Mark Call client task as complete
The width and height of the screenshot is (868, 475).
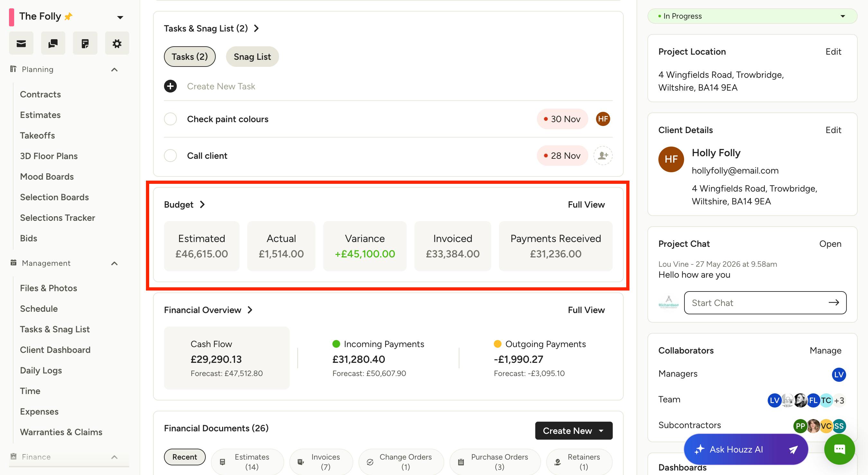170,156
